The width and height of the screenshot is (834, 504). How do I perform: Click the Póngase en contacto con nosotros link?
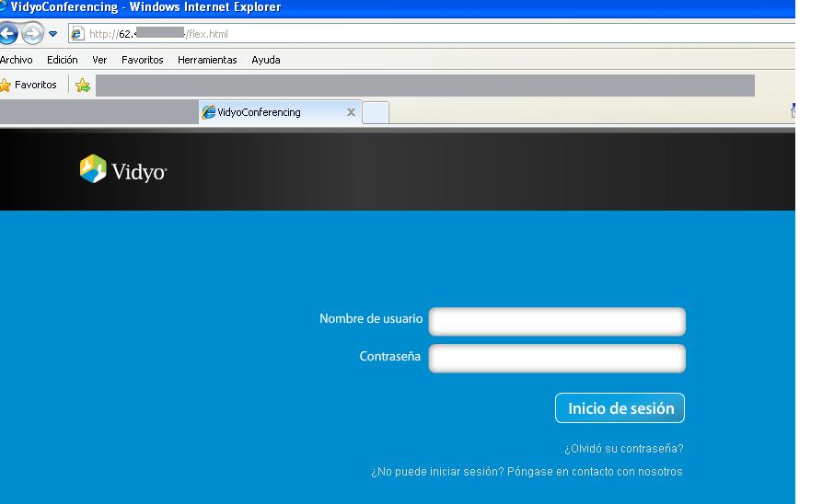click(x=595, y=472)
